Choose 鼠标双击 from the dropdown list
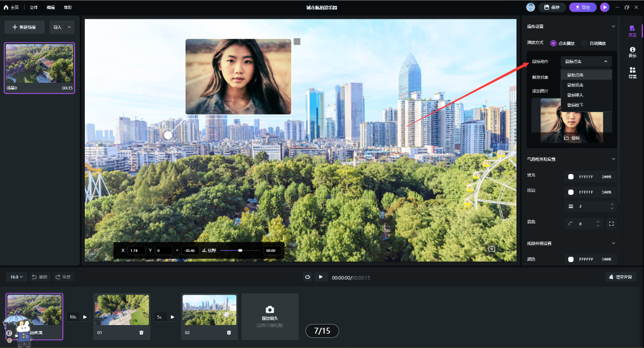644x348 pixels. coord(575,85)
